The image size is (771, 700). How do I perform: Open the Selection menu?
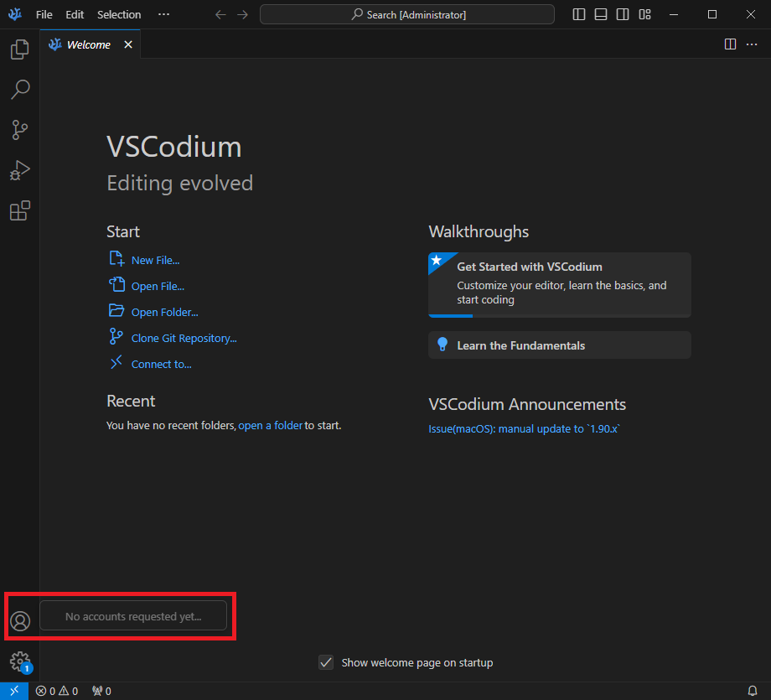[x=119, y=15]
